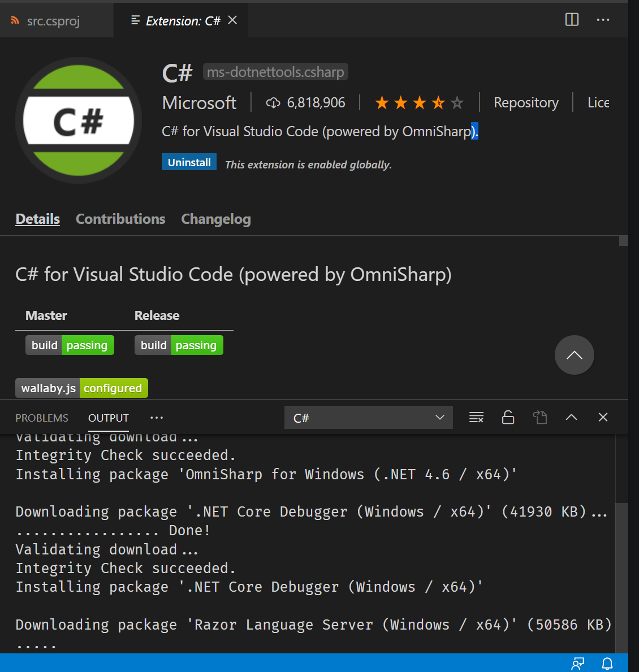Clear the output panel contents
The height and width of the screenshot is (672, 639).
tap(476, 418)
